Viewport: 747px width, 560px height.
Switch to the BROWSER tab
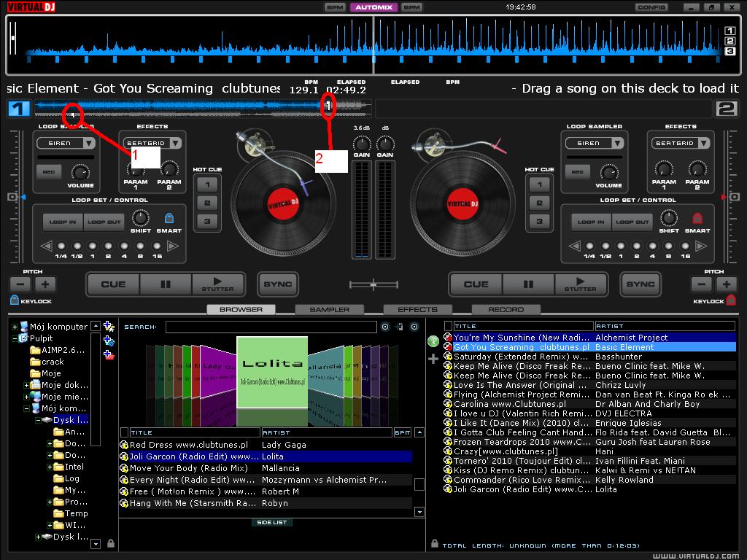tap(241, 309)
